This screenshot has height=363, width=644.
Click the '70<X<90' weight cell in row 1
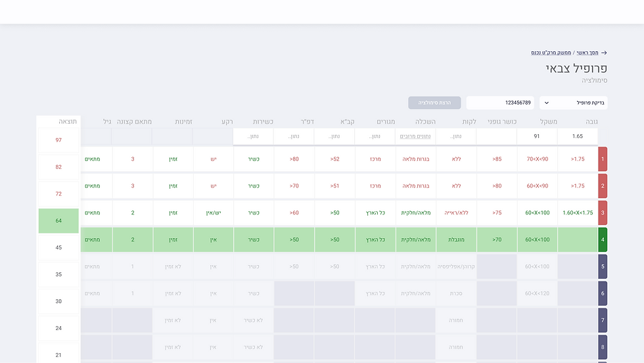538,159
